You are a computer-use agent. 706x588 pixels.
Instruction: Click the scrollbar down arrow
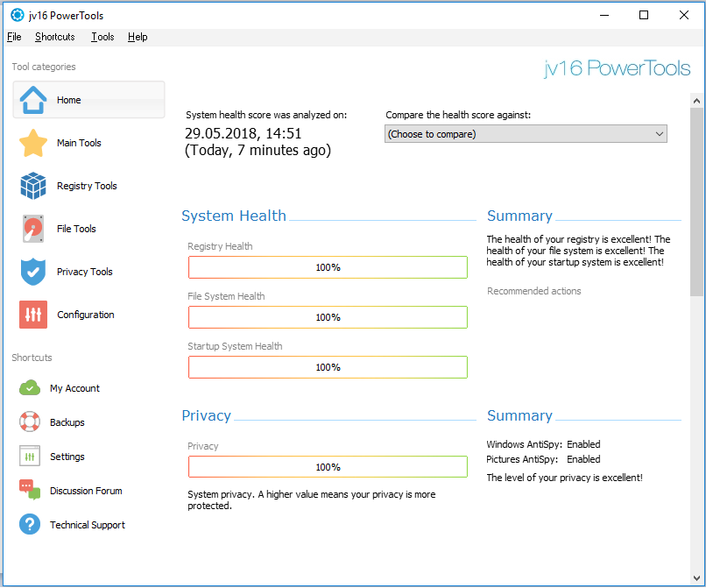point(696,578)
